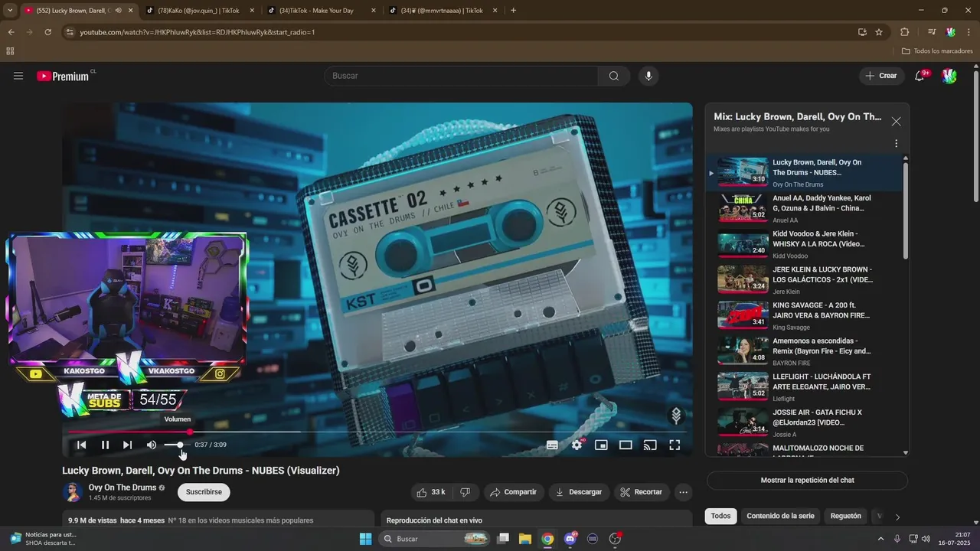Open Chrome apps grid in bookmarks bar

(10, 51)
